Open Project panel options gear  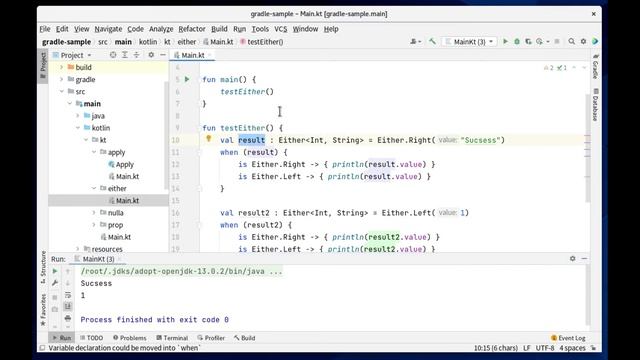click(151, 55)
